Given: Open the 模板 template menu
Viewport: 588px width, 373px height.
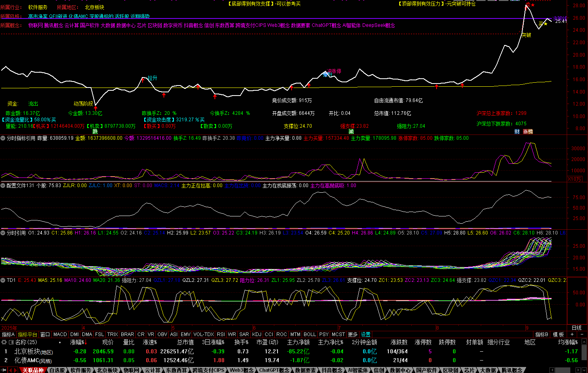Looking at the screenshot, I should [558, 334].
